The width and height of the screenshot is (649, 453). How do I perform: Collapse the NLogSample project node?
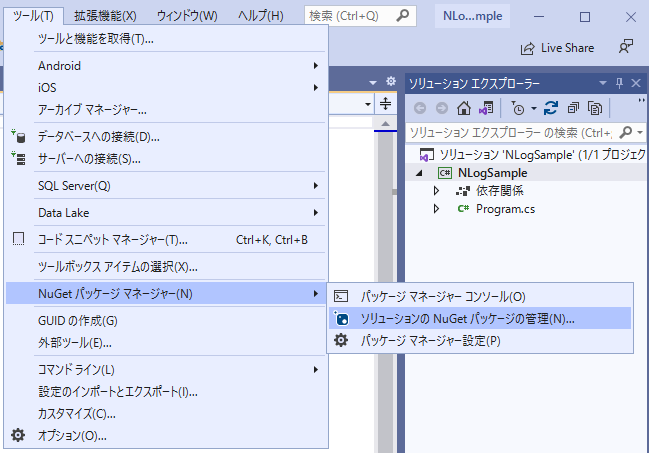(x=419, y=173)
